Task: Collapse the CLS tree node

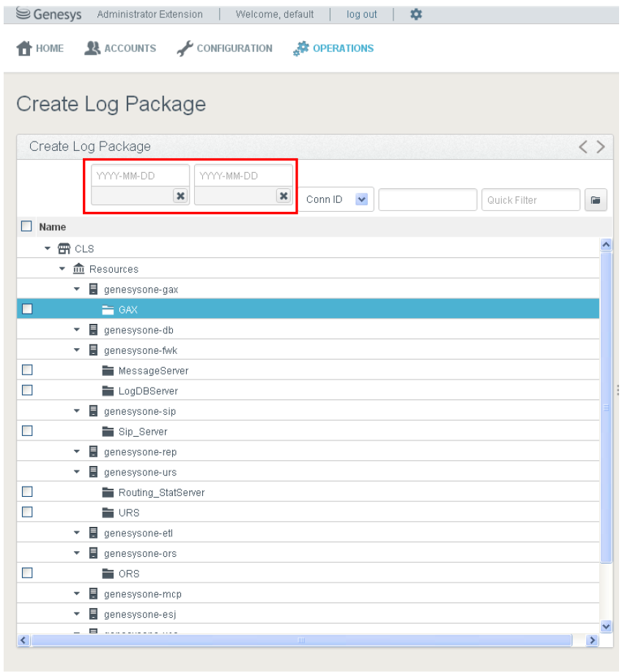Action: tap(48, 248)
